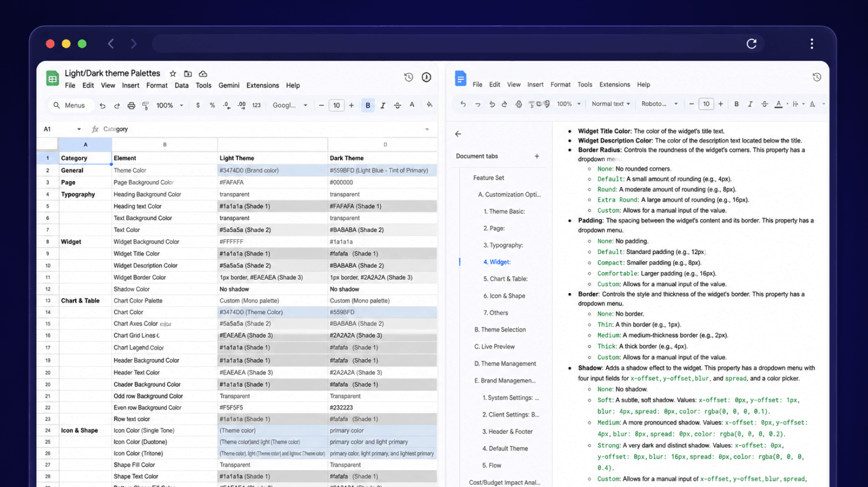The image size is (868, 487).
Task: Search the Menus box in Sheets toolbar
Action: coord(71,105)
